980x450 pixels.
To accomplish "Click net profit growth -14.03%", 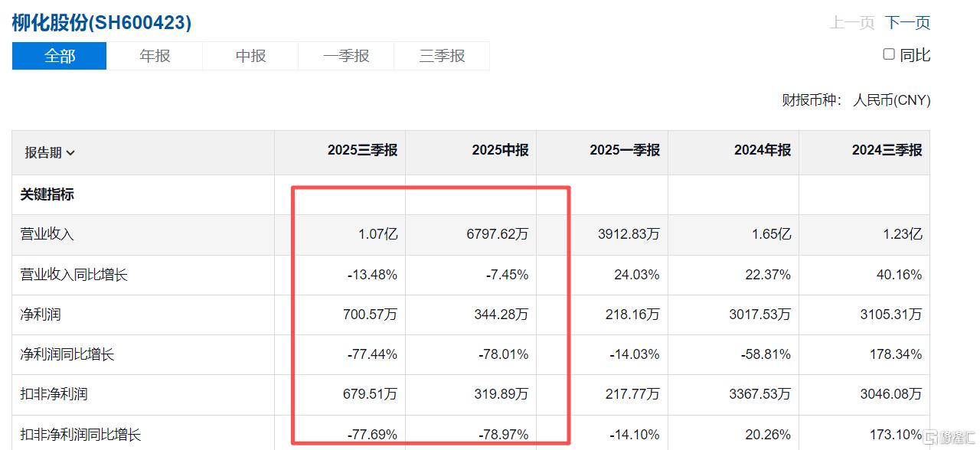I will (x=634, y=354).
